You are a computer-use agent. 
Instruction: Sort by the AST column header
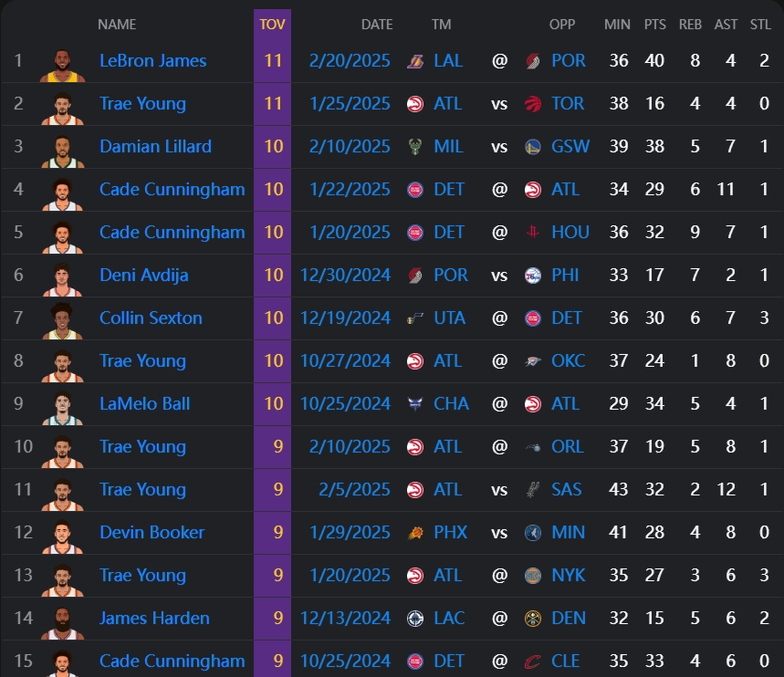click(x=726, y=25)
